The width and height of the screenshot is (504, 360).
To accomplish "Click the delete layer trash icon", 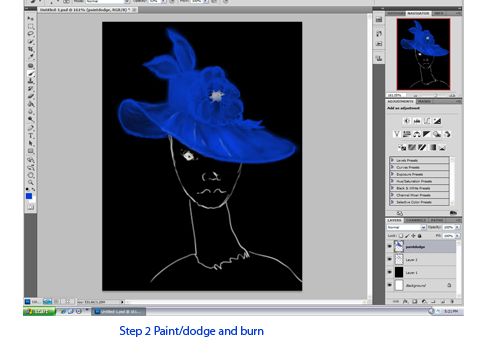I will point(452,301).
